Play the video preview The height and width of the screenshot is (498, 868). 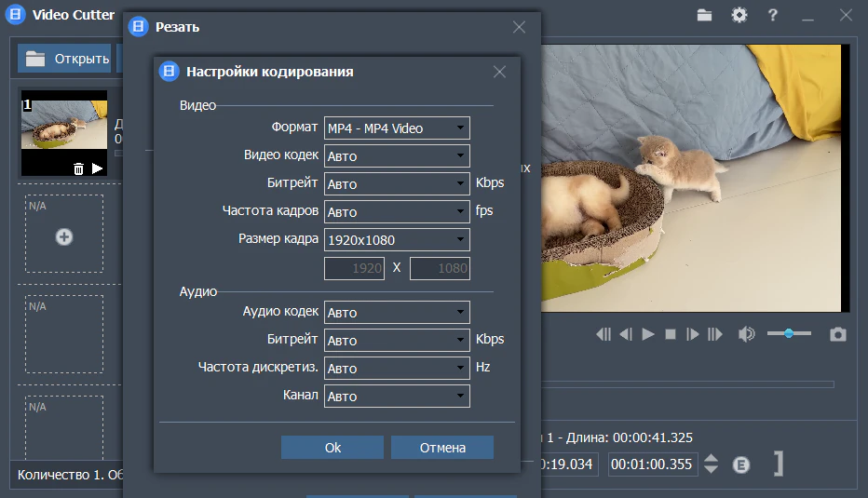pyautogui.click(x=647, y=334)
